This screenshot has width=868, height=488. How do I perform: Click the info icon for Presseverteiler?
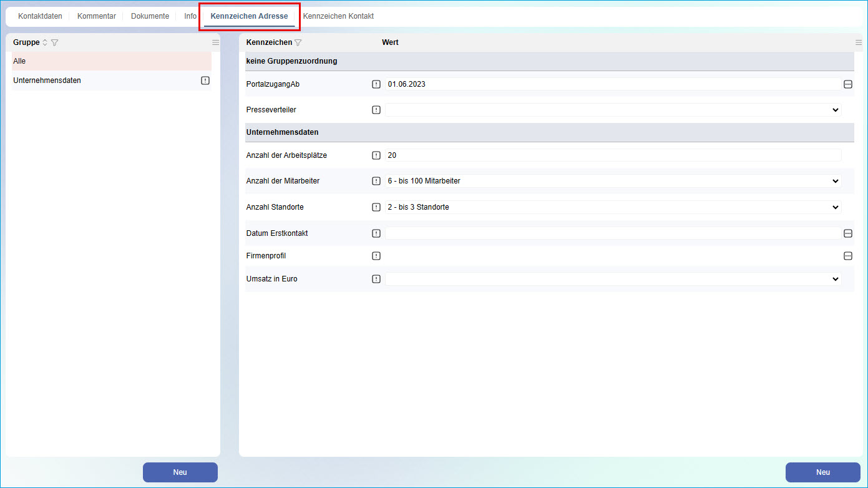point(376,110)
